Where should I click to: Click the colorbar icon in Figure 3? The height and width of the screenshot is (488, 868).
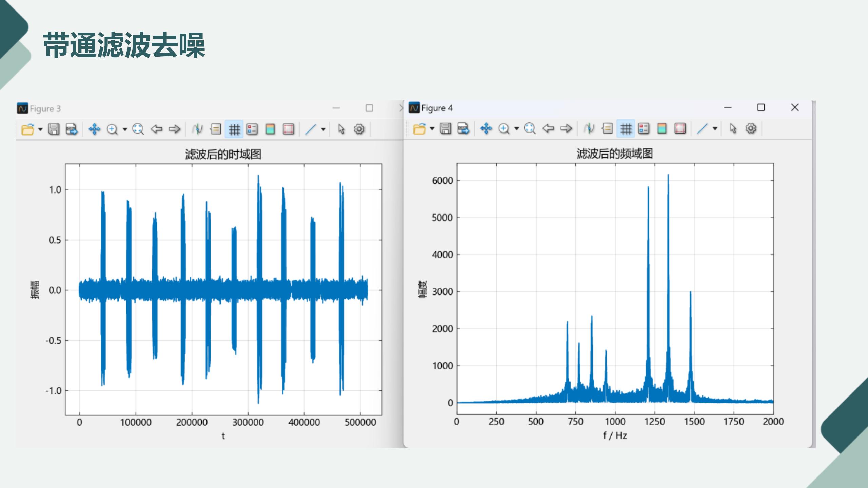coord(270,129)
